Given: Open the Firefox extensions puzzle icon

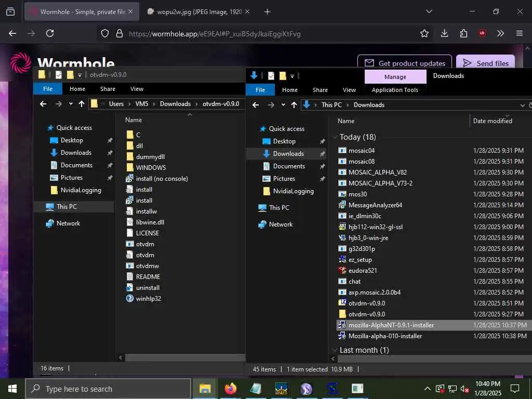Looking at the screenshot, I should tap(463, 33).
